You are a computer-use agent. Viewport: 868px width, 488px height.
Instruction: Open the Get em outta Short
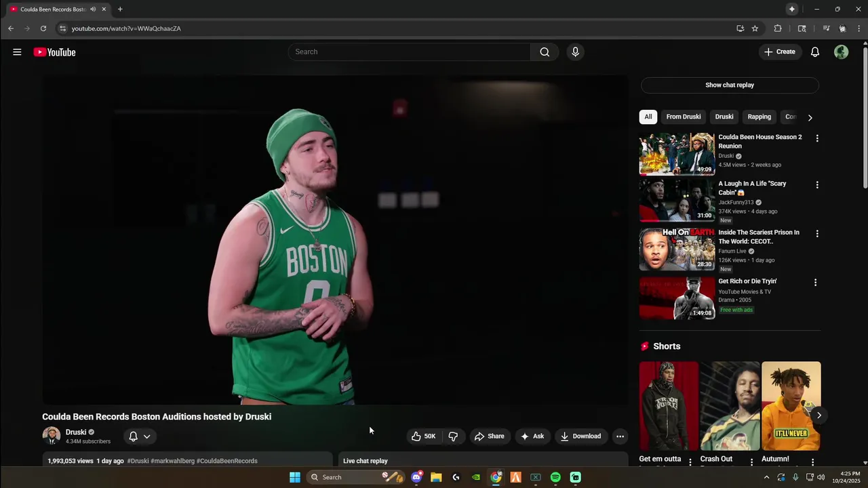coord(669,406)
